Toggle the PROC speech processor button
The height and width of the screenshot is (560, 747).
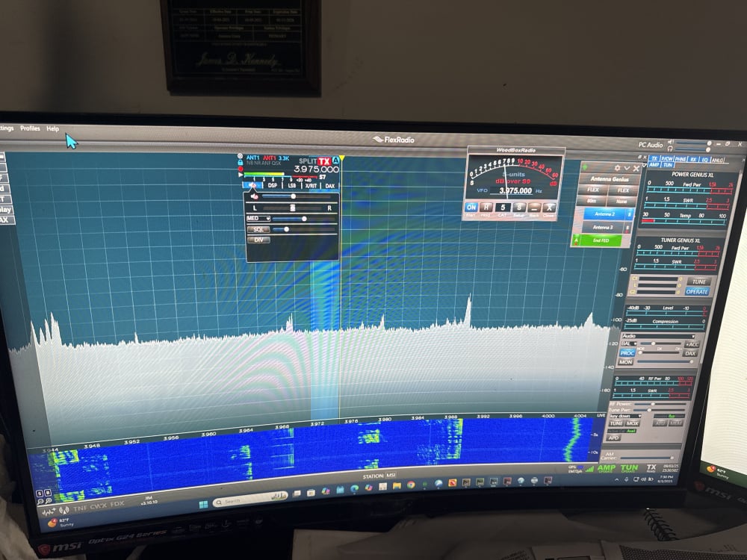click(x=627, y=353)
